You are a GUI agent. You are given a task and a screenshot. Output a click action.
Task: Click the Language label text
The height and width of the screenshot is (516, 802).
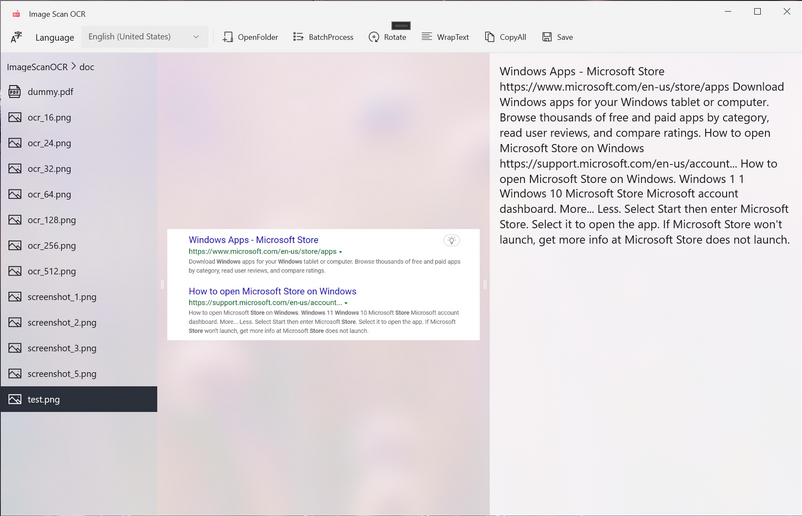(55, 37)
